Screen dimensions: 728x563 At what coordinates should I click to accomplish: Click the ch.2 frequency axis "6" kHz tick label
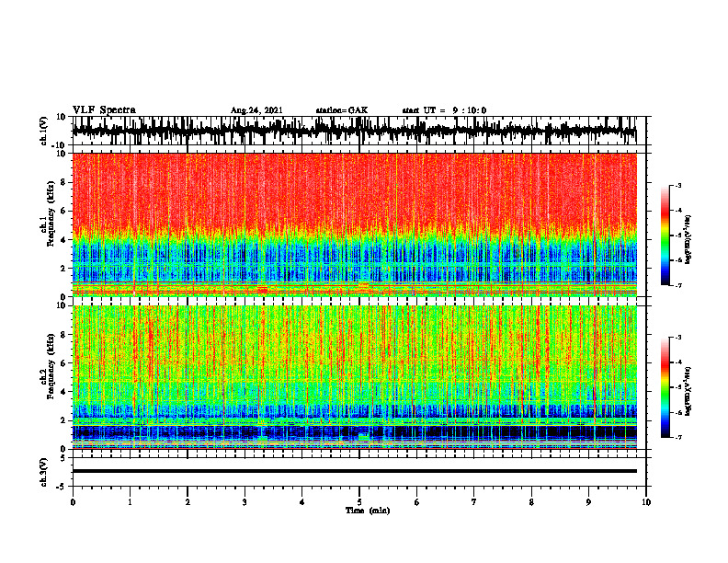(63, 363)
